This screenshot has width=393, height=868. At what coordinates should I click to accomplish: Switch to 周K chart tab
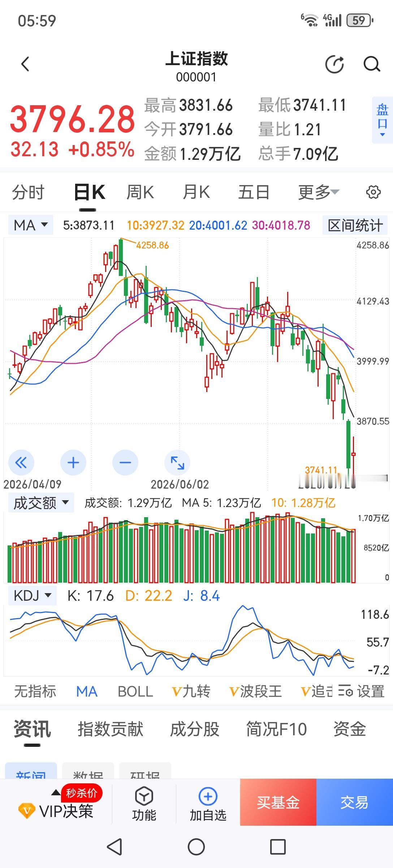(x=140, y=192)
